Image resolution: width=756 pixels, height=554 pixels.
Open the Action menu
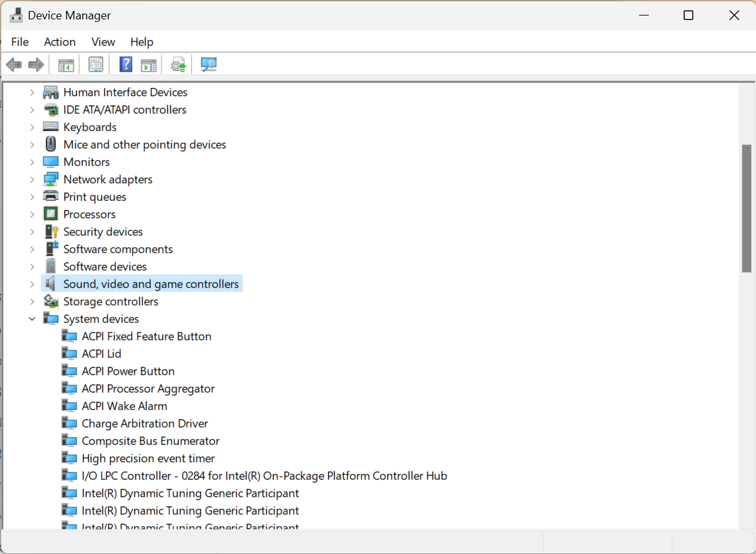[x=59, y=41]
